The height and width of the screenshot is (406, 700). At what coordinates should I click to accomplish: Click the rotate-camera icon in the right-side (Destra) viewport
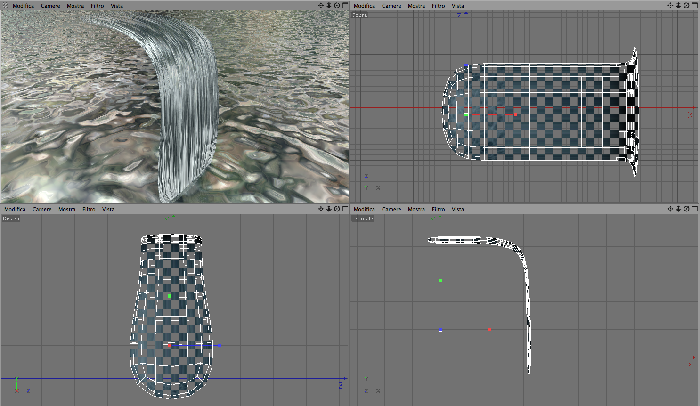pyautogui.click(x=337, y=209)
